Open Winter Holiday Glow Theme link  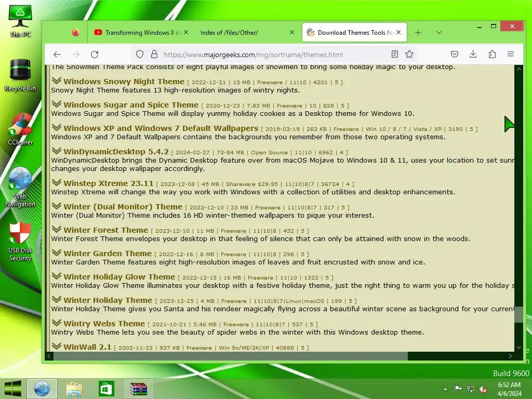(119, 277)
